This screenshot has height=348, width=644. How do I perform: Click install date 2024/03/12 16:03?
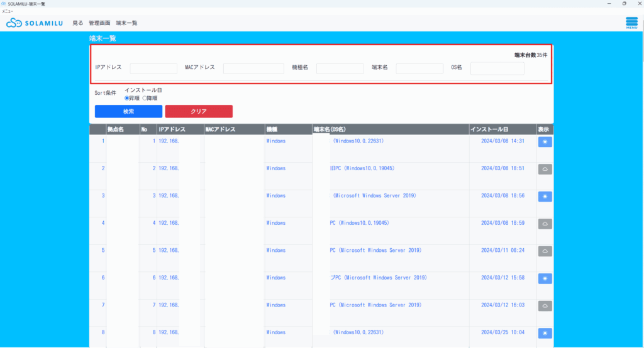click(x=502, y=305)
